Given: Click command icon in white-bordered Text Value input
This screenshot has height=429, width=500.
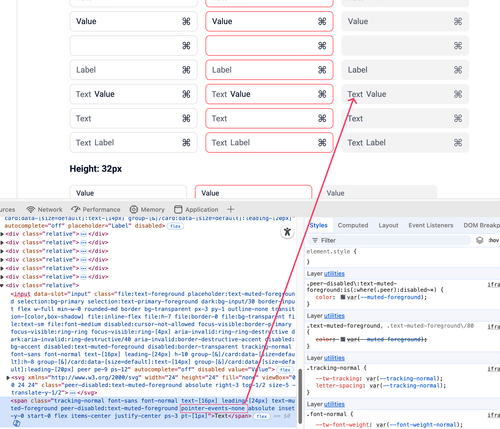Looking at the screenshot, I should [x=186, y=94].
